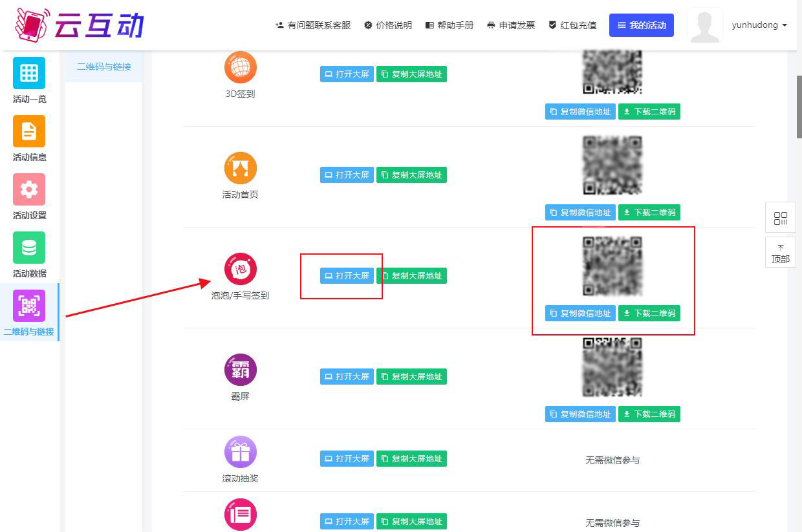Click 复制大屏地址 for 活动首页
The image size is (802, 532).
pyautogui.click(x=411, y=175)
